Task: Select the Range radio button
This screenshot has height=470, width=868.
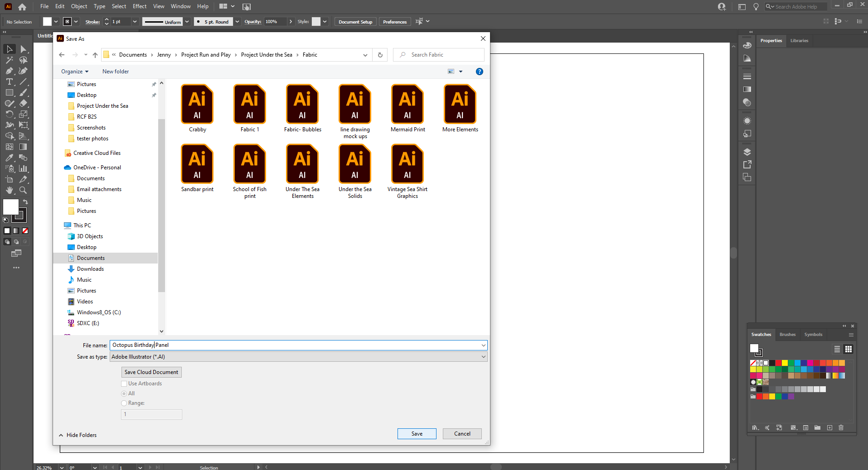Action: tap(124, 403)
